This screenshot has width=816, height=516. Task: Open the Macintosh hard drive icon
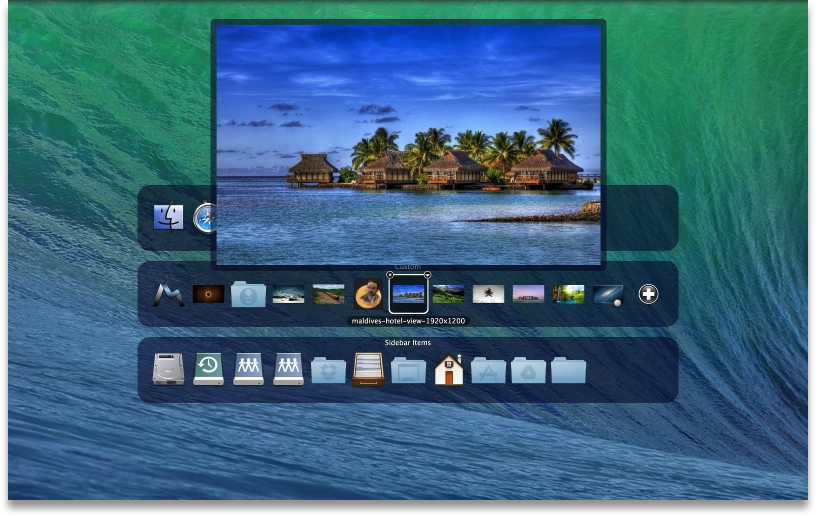(168, 369)
